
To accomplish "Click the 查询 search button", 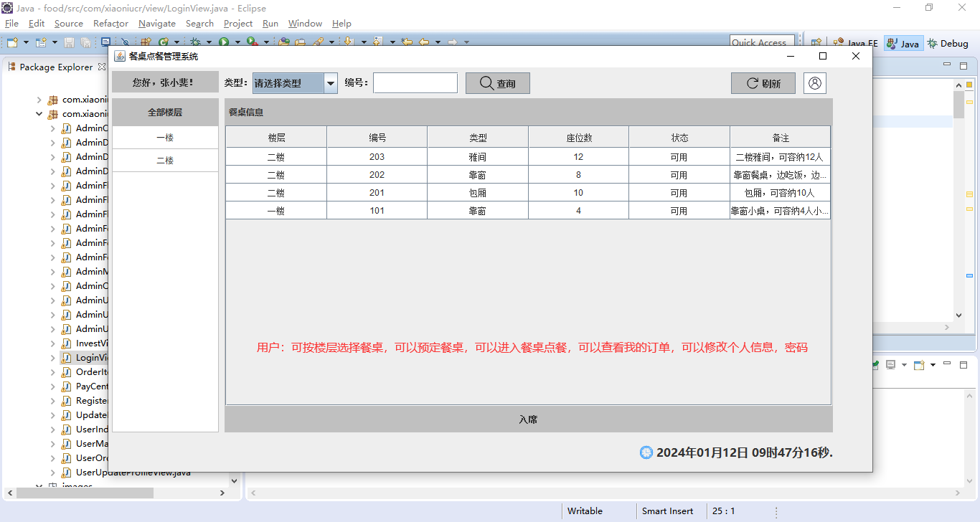I will [x=498, y=83].
